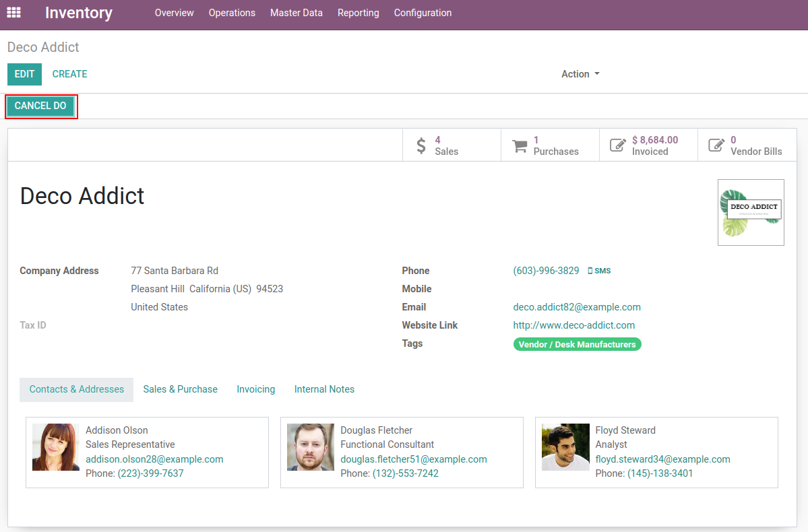
Task: Switch to the Sales & Purchase tab
Action: coord(180,389)
